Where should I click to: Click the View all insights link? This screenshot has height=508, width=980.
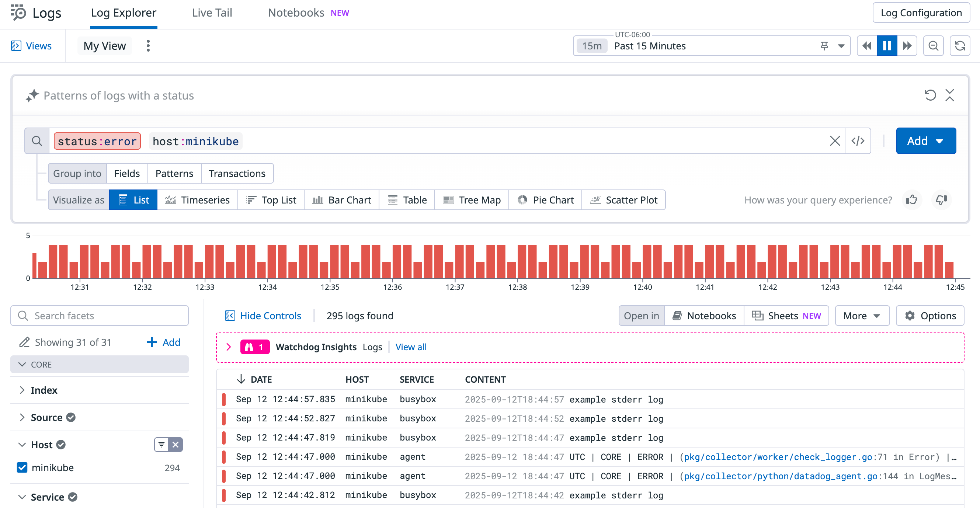[x=411, y=347]
